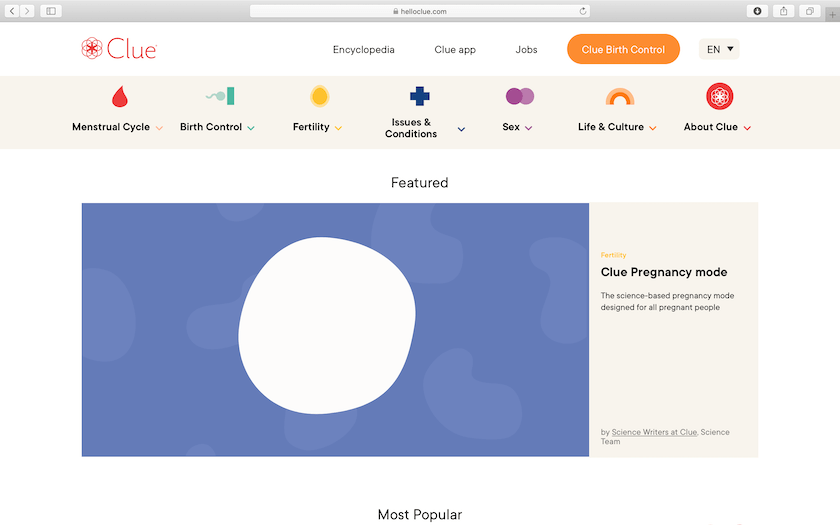
Task: Open the Jobs link
Action: [526, 49]
